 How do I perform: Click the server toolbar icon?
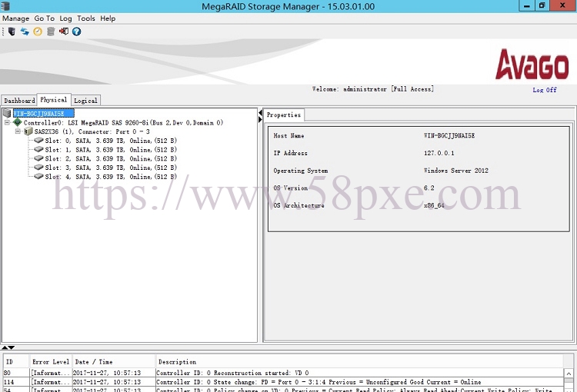coord(12,32)
